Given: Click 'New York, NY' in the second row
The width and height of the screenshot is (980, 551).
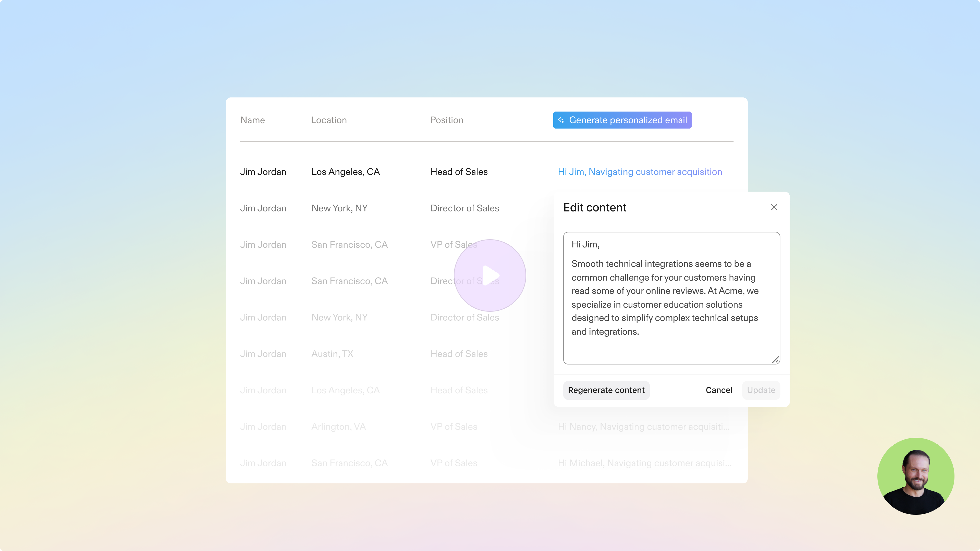Looking at the screenshot, I should click(339, 208).
